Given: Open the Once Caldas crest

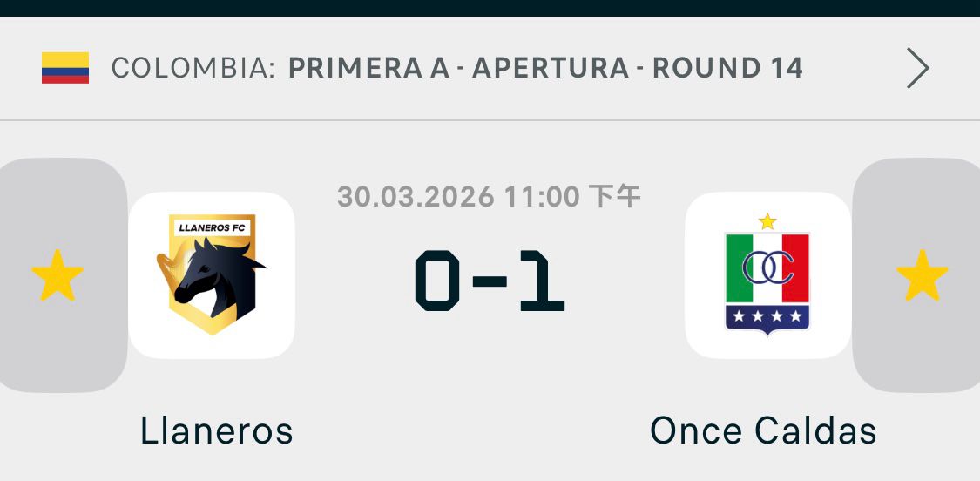Looking at the screenshot, I should point(767,275).
